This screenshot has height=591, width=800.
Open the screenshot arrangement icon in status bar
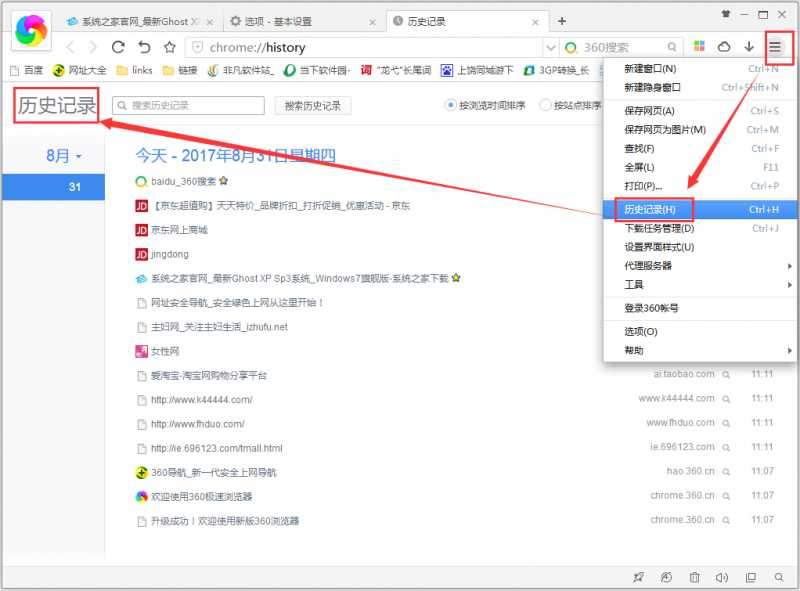point(751,577)
